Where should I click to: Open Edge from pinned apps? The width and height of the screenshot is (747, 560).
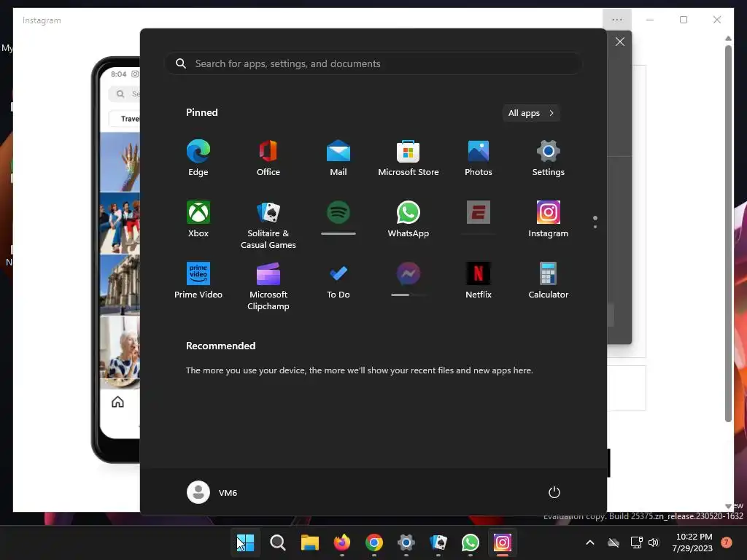198,158
